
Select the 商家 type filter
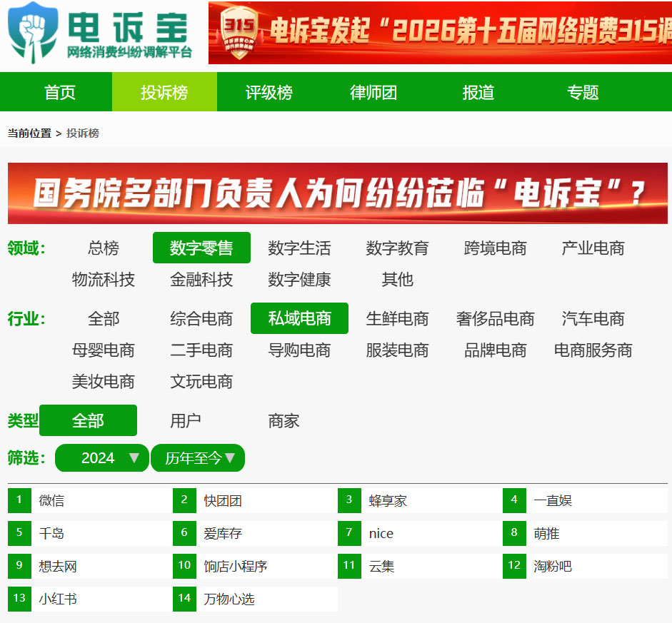tap(284, 420)
